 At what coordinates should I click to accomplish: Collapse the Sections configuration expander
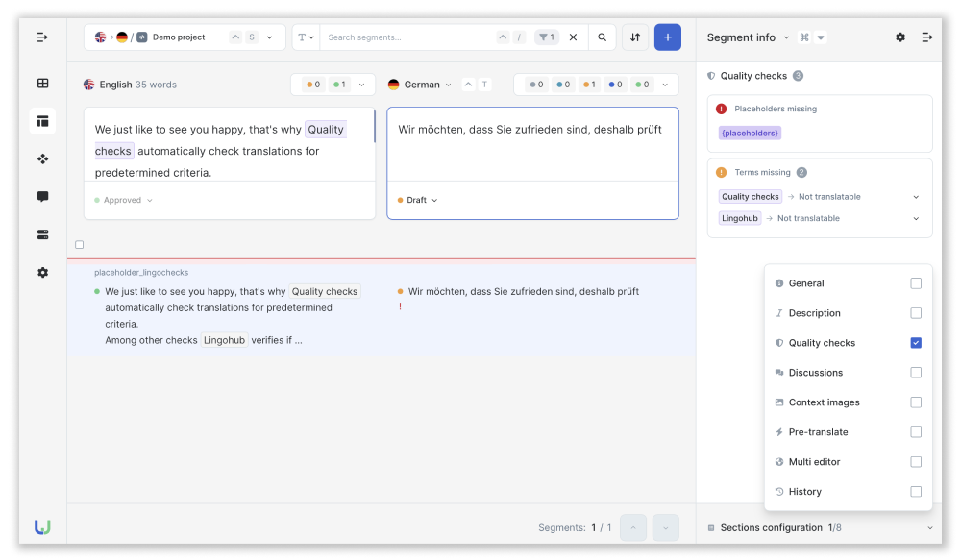click(x=929, y=528)
